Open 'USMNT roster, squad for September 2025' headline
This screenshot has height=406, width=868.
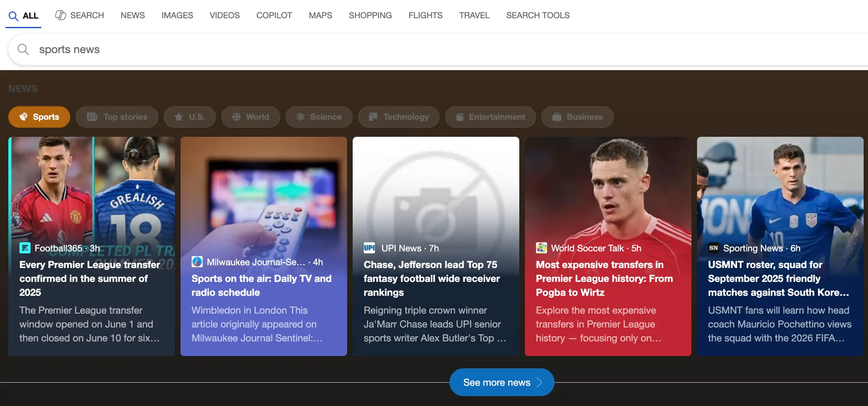[x=778, y=278]
